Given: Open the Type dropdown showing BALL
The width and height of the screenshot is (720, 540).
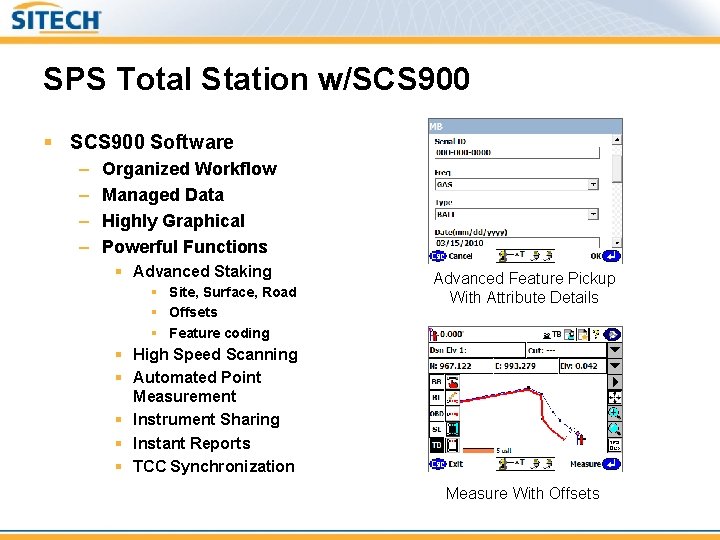Looking at the screenshot, I should click(x=517, y=214).
